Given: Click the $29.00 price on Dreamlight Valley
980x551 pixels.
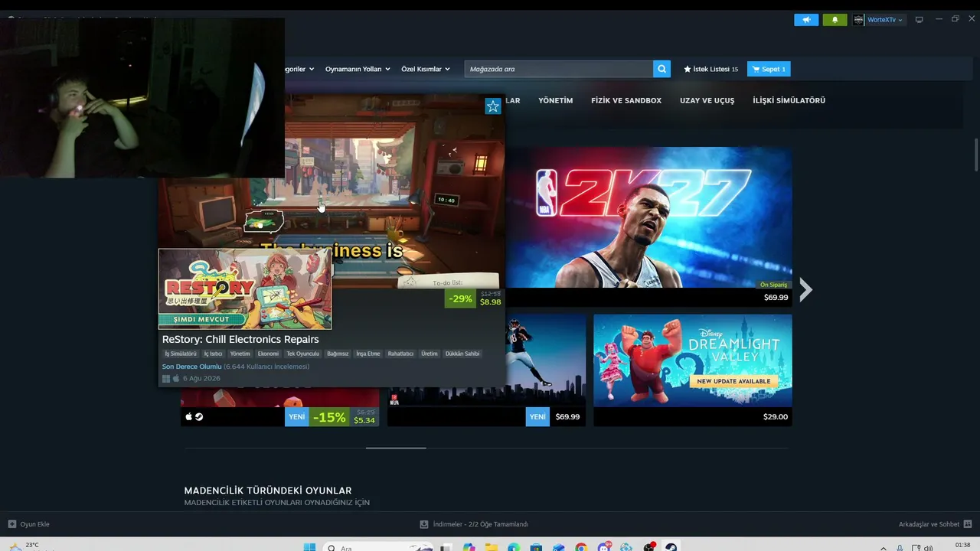Looking at the screenshot, I should click(776, 417).
